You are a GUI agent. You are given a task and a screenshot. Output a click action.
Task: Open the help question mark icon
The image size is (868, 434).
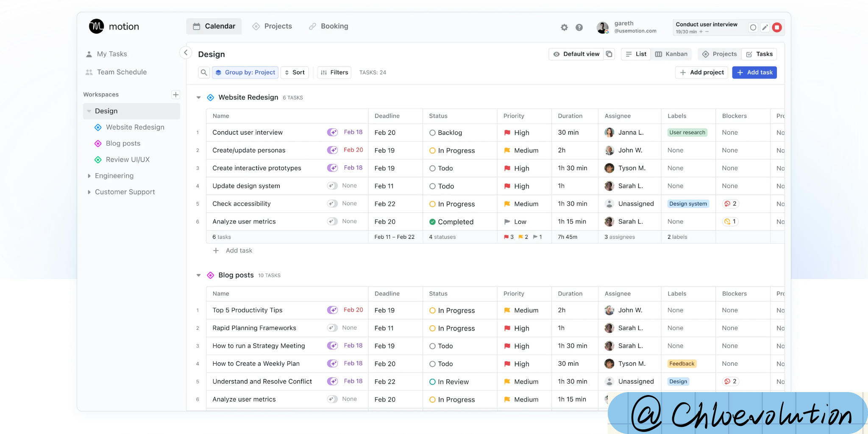(579, 28)
